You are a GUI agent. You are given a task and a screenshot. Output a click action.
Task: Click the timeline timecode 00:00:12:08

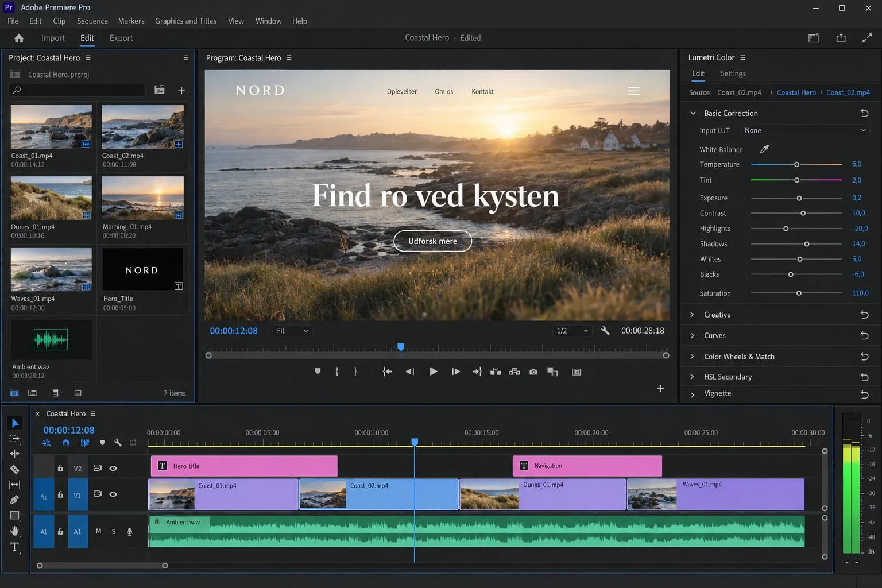(69, 430)
